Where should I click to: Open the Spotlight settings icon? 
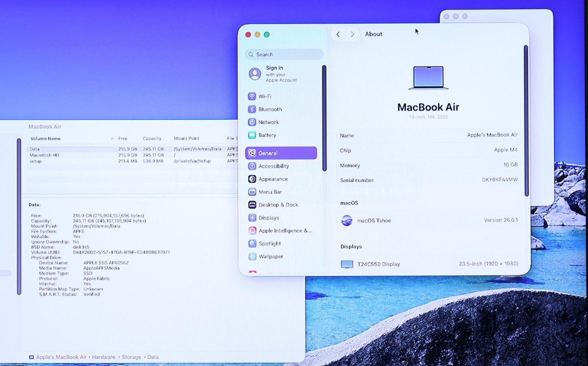(252, 244)
